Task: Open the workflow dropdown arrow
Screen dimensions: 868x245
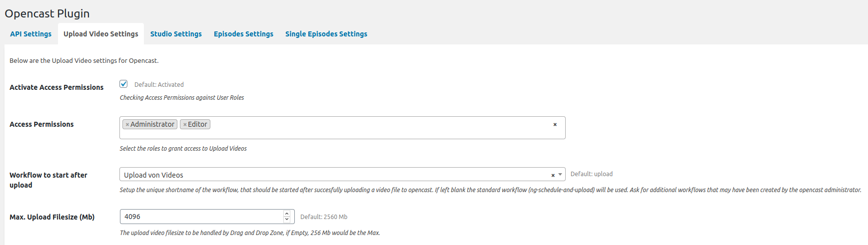Action: [x=560, y=175]
